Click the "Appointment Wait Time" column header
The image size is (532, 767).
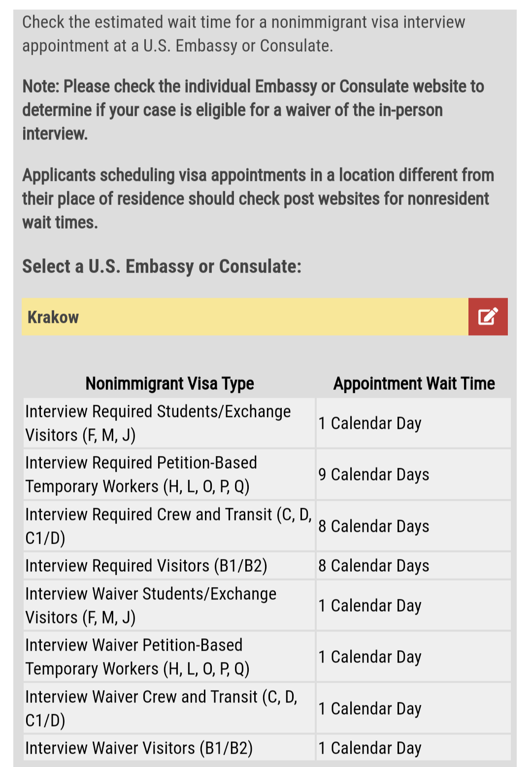(x=414, y=383)
